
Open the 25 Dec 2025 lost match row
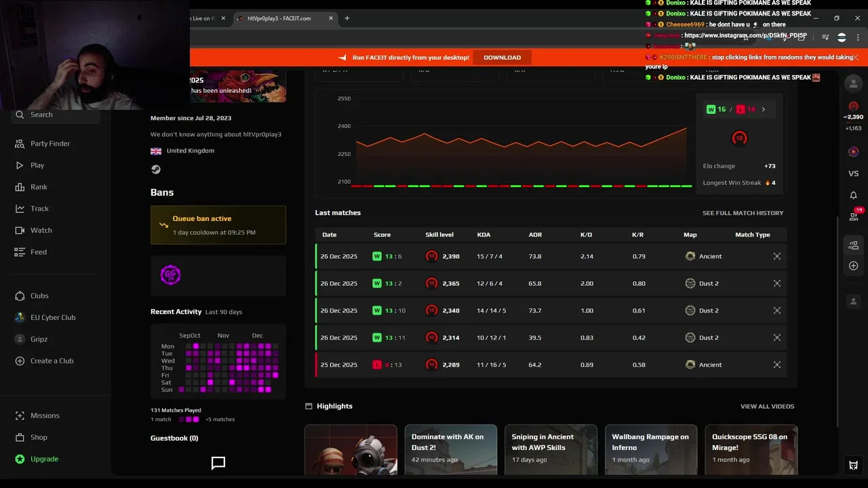click(x=551, y=365)
